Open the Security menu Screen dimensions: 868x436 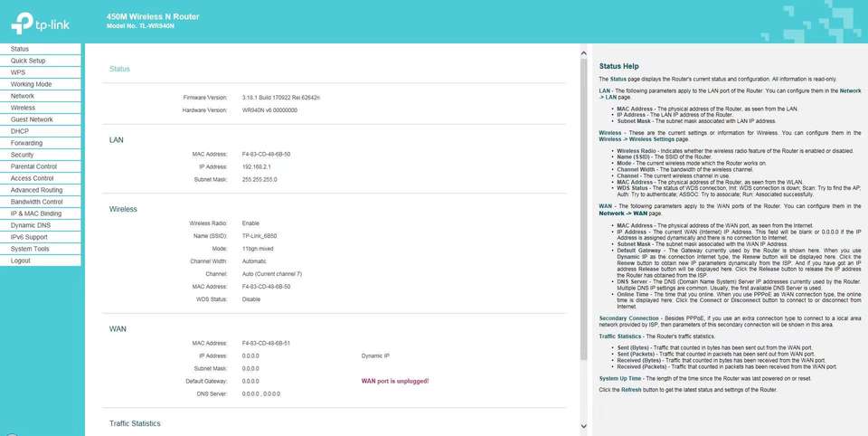[41, 155]
